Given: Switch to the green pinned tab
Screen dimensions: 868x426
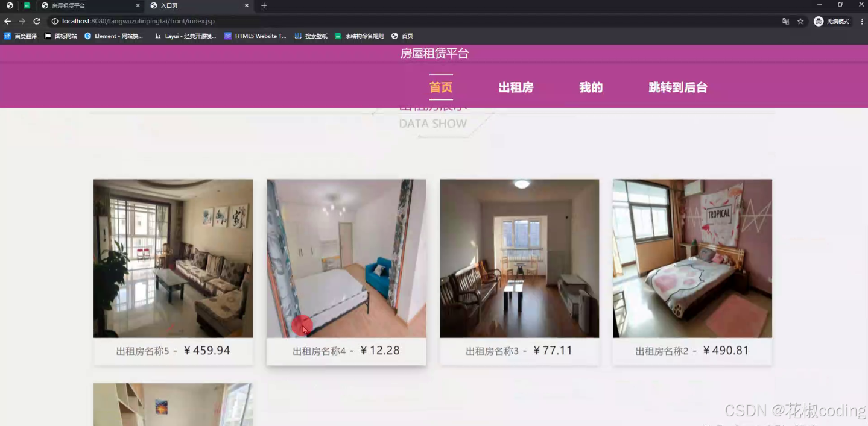Looking at the screenshot, I should (x=27, y=5).
